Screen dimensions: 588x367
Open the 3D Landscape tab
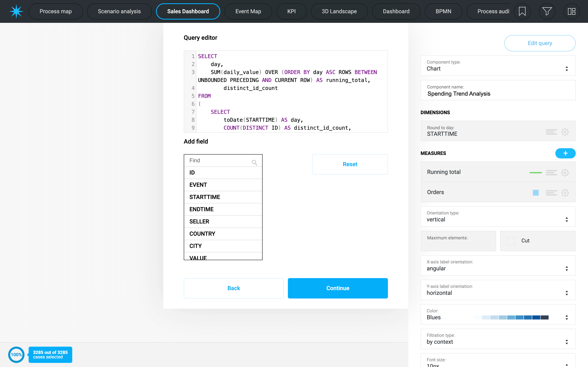pyautogui.click(x=339, y=11)
